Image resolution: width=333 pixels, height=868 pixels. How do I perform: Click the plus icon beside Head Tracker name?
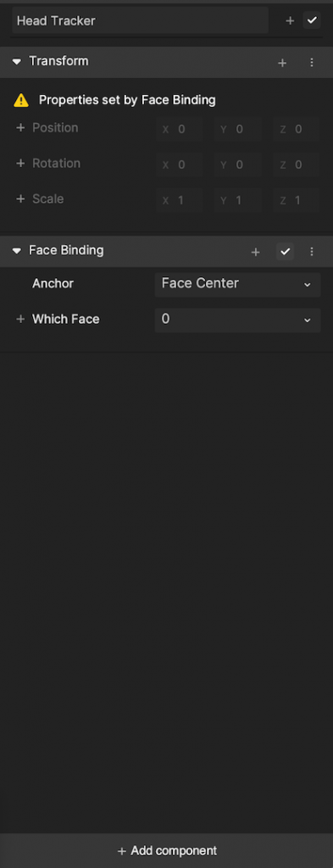coord(290,20)
